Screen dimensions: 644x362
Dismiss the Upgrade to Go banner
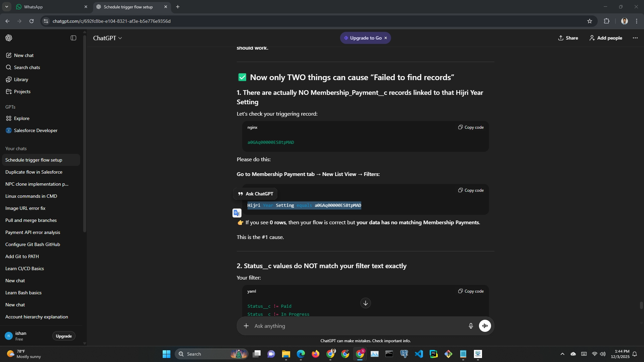click(386, 38)
